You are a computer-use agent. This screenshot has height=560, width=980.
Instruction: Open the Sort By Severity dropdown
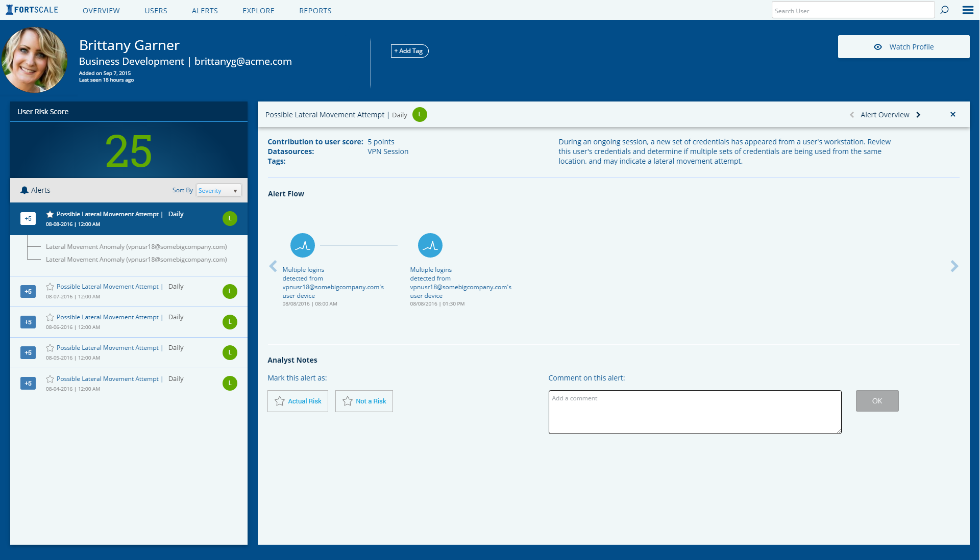coord(218,190)
